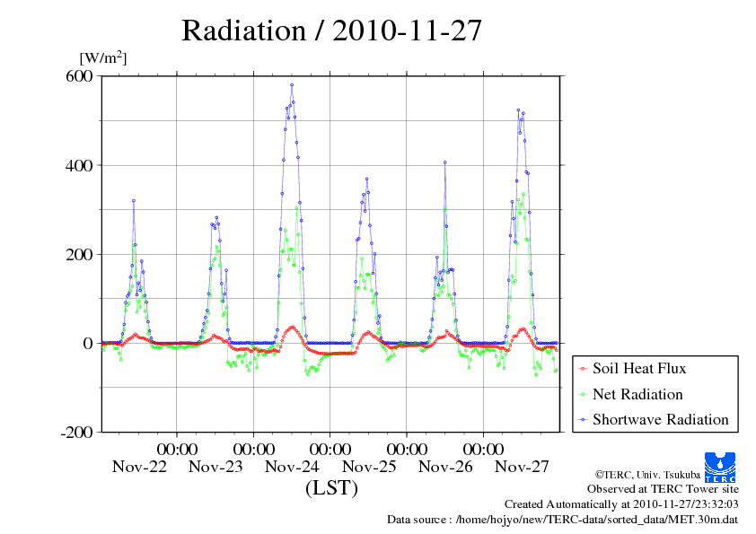756x534 pixels.
Task: Click the 'Nov-23' date label
Action: (x=215, y=467)
